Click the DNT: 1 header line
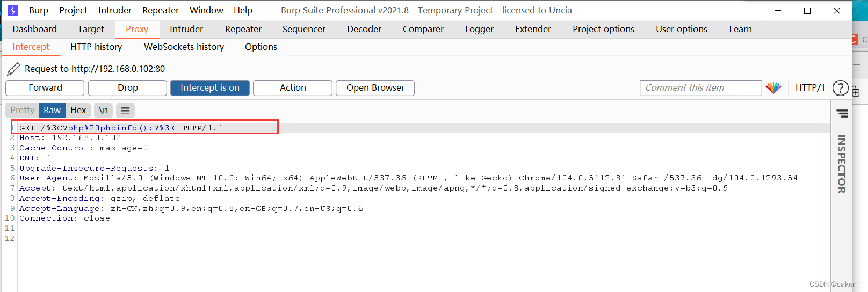 (35, 158)
